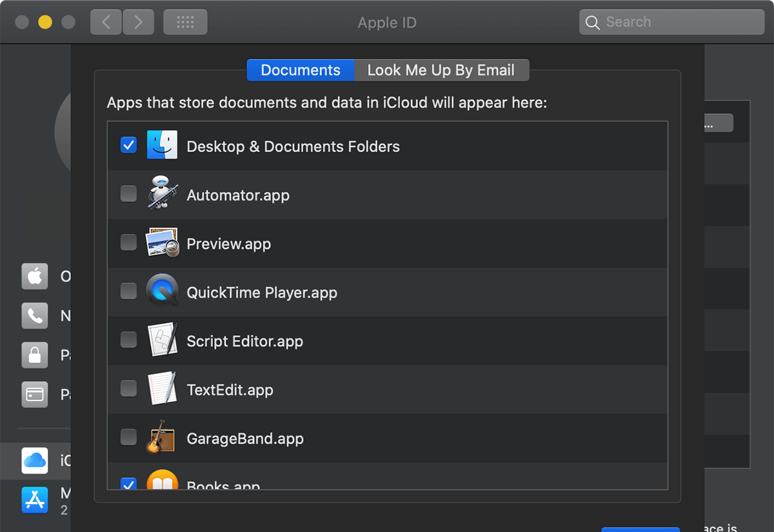Click the TextEdit app icon
The width and height of the screenshot is (774, 532).
point(162,389)
